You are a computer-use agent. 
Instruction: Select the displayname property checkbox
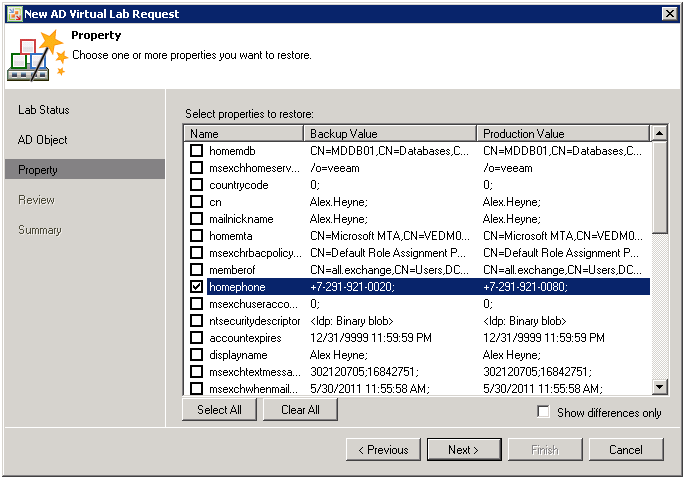point(197,355)
